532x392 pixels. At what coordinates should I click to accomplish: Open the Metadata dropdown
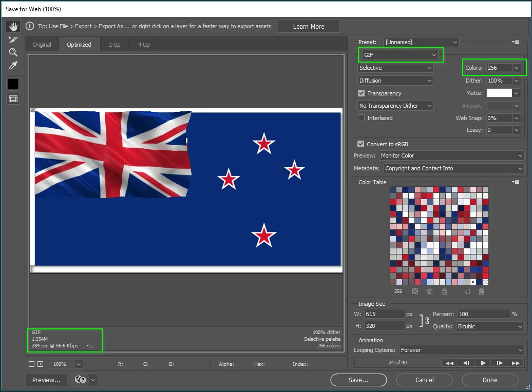[453, 168]
